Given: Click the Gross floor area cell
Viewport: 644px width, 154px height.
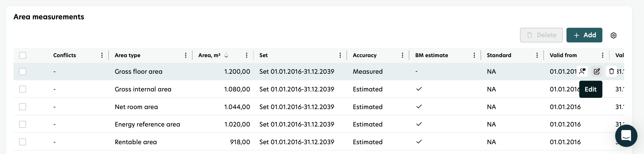Looking at the screenshot, I should pyautogui.click(x=138, y=72).
